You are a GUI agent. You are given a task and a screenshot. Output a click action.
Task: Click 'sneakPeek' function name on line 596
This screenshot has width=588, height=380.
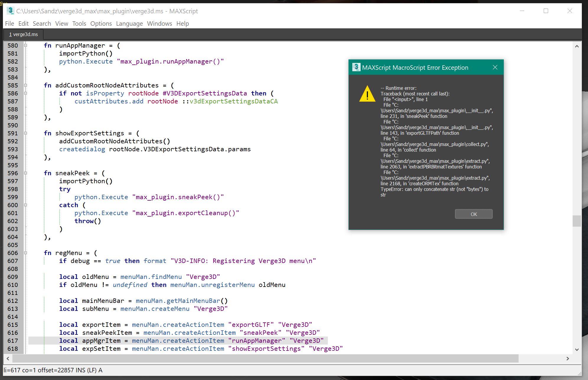tap(72, 173)
